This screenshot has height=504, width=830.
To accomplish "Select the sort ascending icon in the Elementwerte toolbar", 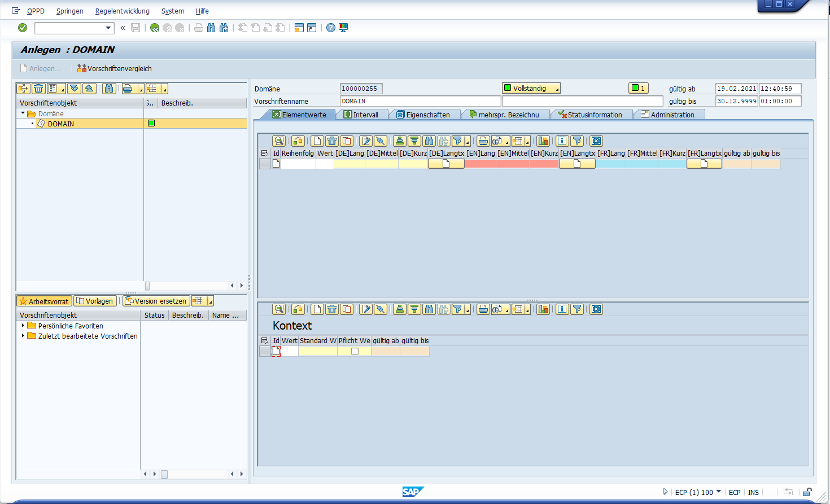I will point(399,141).
